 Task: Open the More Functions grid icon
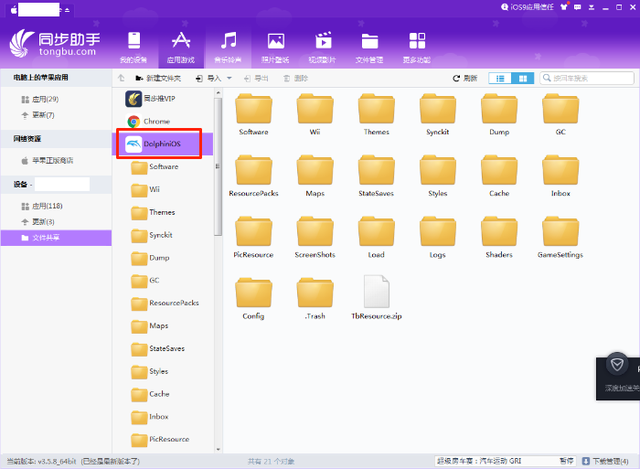pyautogui.click(x=417, y=47)
